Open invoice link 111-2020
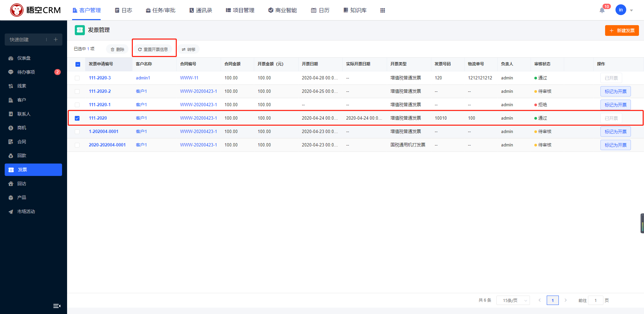644x314 pixels. click(98, 118)
